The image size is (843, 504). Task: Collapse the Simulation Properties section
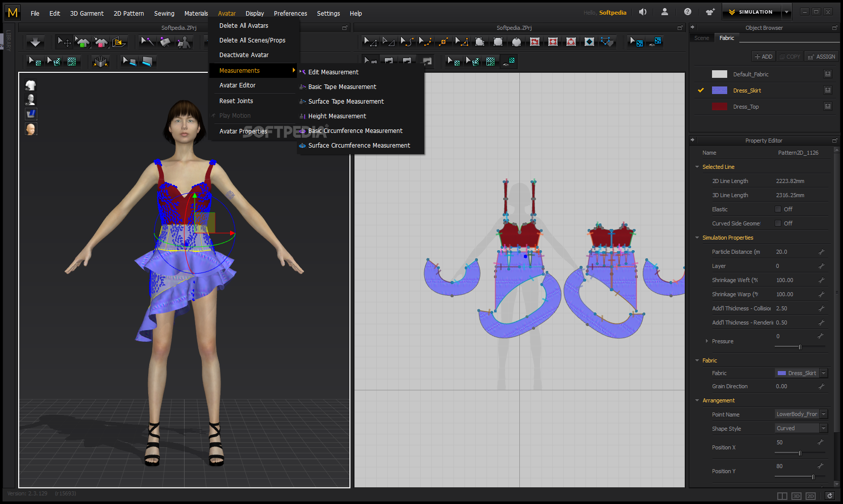pyautogui.click(x=697, y=238)
